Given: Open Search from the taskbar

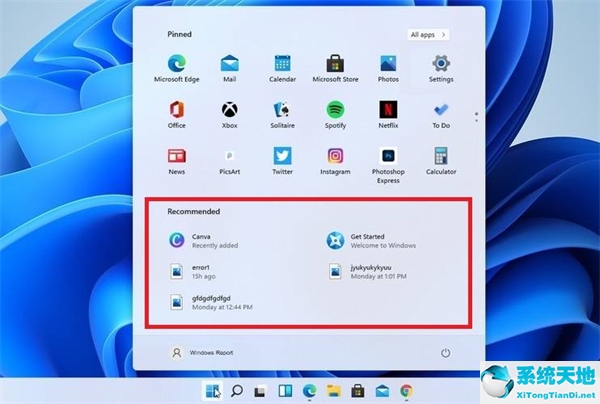Looking at the screenshot, I should point(237,391).
